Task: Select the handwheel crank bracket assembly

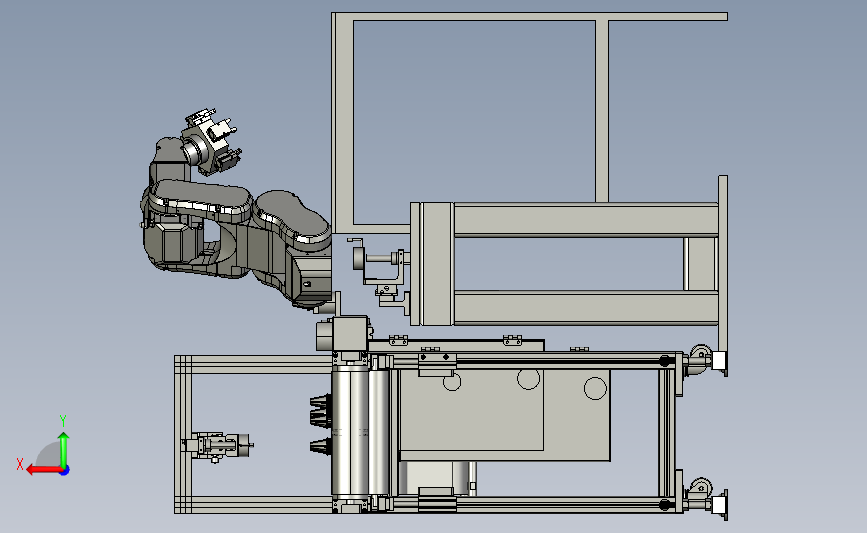Action: 380,270
